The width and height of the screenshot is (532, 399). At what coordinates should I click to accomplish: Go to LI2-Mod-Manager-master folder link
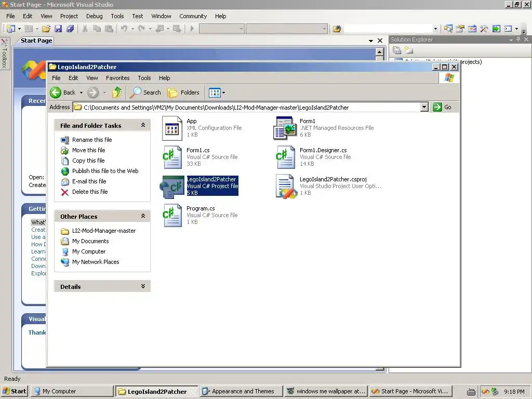click(x=104, y=231)
